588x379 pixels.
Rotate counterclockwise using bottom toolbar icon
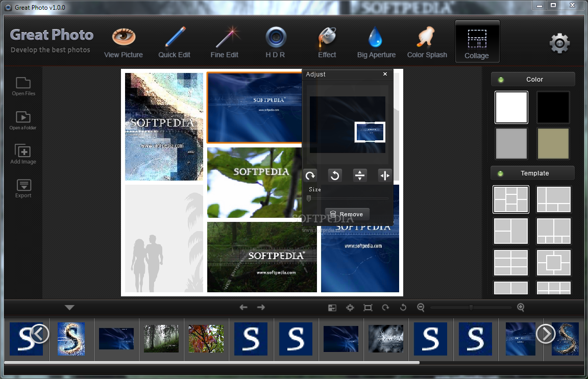tap(403, 308)
